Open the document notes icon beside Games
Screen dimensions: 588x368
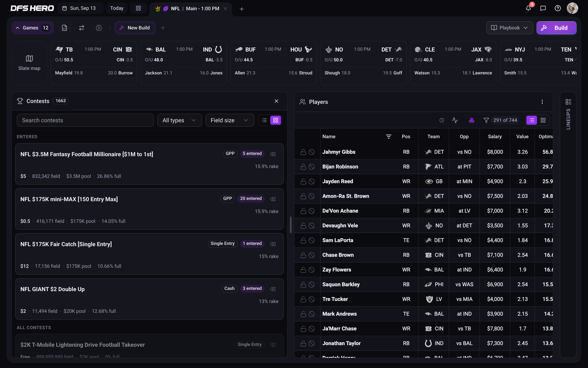[64, 28]
